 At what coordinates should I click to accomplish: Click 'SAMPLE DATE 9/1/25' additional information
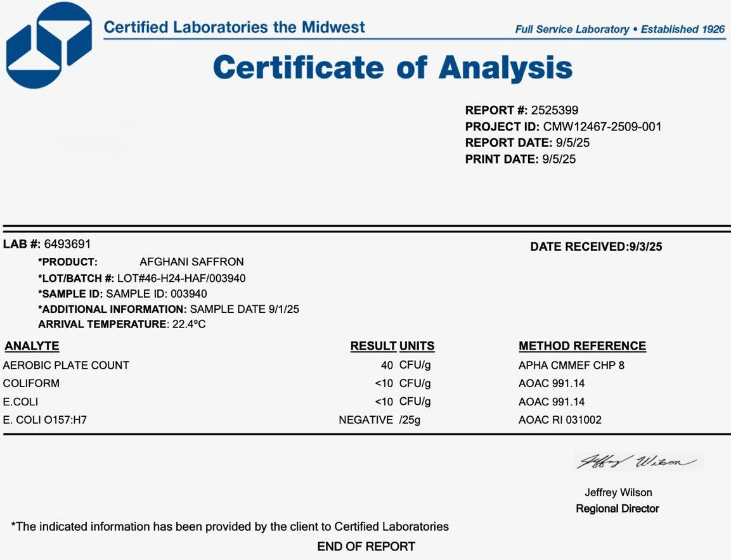pos(245,309)
